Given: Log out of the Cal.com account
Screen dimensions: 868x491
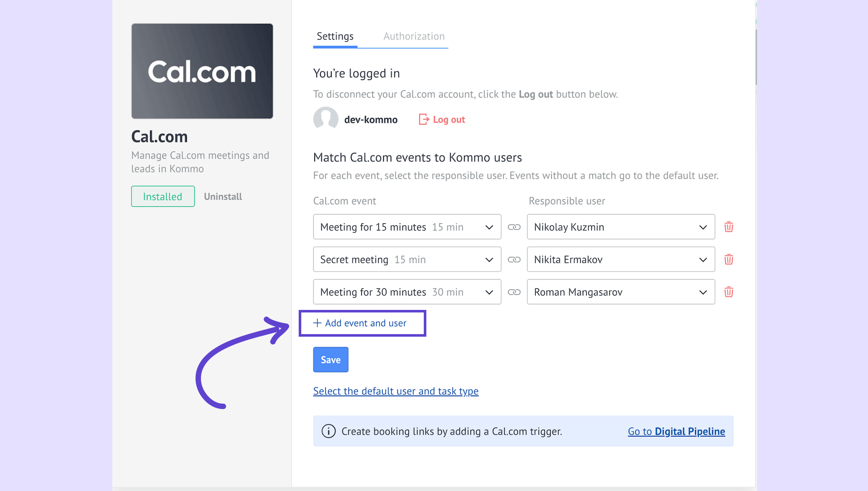Looking at the screenshot, I should click(442, 119).
